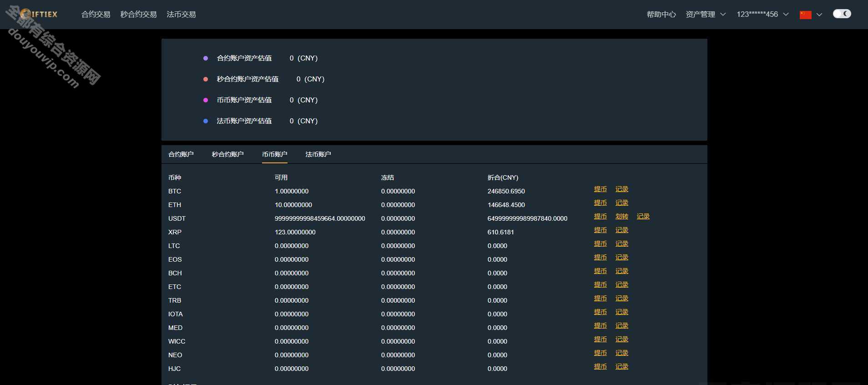Click the blue dot beside 法币账户资产估值

pos(206,121)
